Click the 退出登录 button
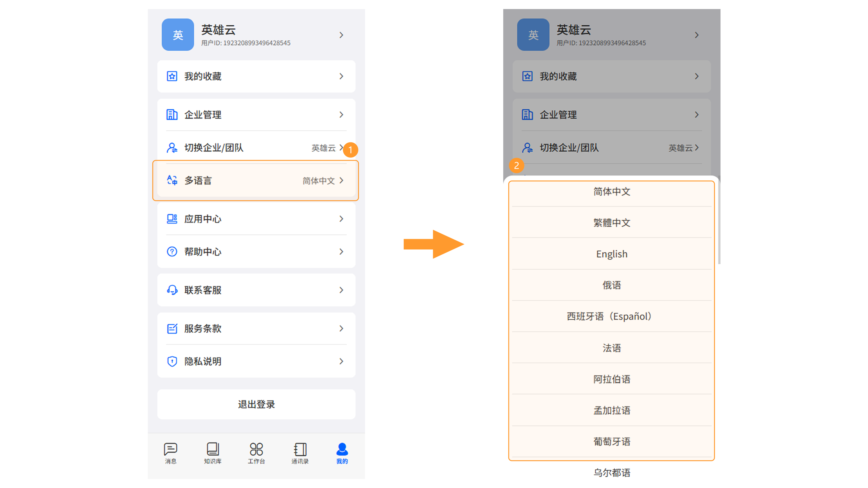868x488 pixels. point(256,404)
